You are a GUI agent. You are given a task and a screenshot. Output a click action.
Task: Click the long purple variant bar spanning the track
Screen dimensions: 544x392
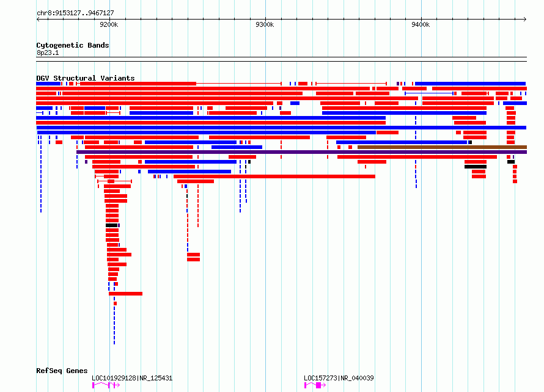301,152
